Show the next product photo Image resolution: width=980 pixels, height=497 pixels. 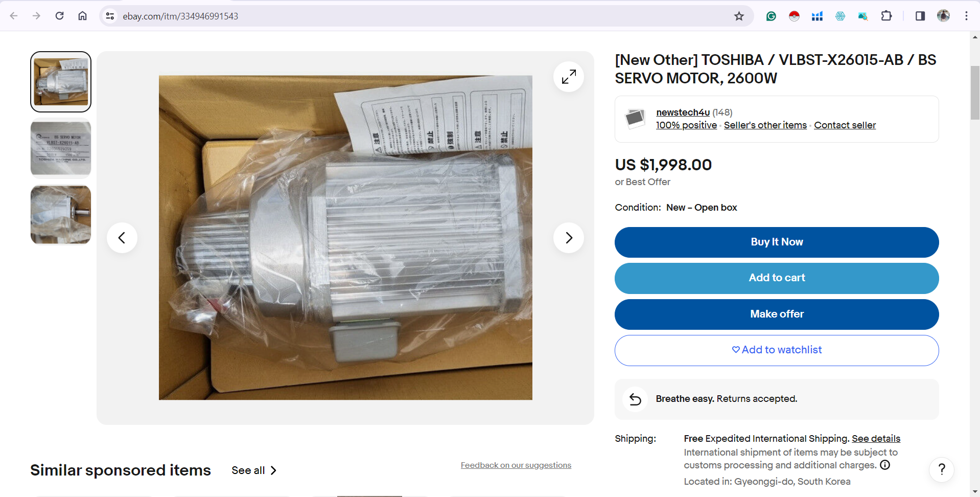568,238
